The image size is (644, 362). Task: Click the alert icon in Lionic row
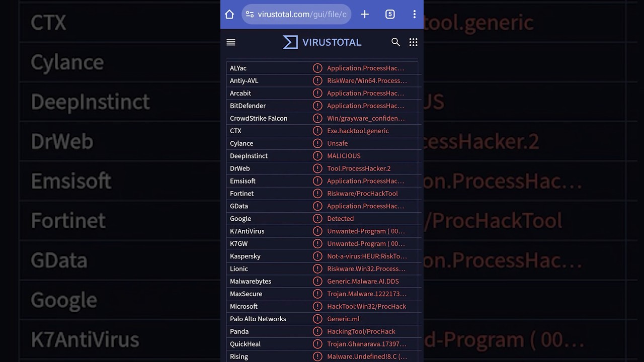317,269
